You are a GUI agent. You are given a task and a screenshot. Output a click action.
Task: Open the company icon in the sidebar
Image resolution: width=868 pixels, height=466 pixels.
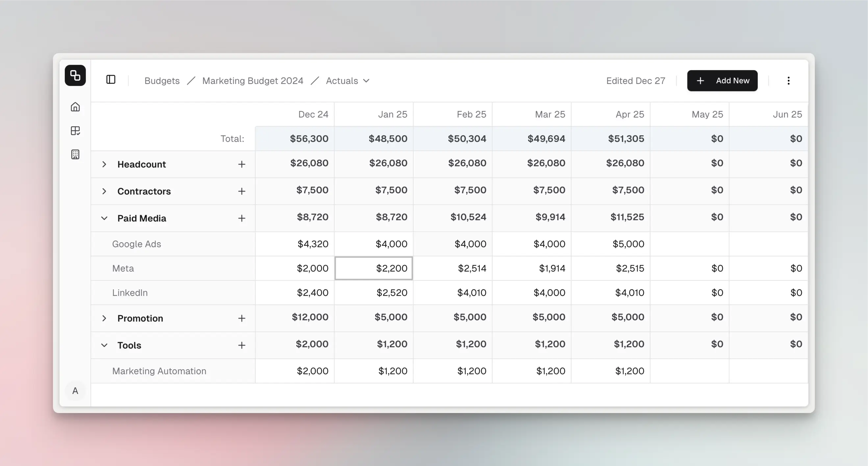coord(75,154)
